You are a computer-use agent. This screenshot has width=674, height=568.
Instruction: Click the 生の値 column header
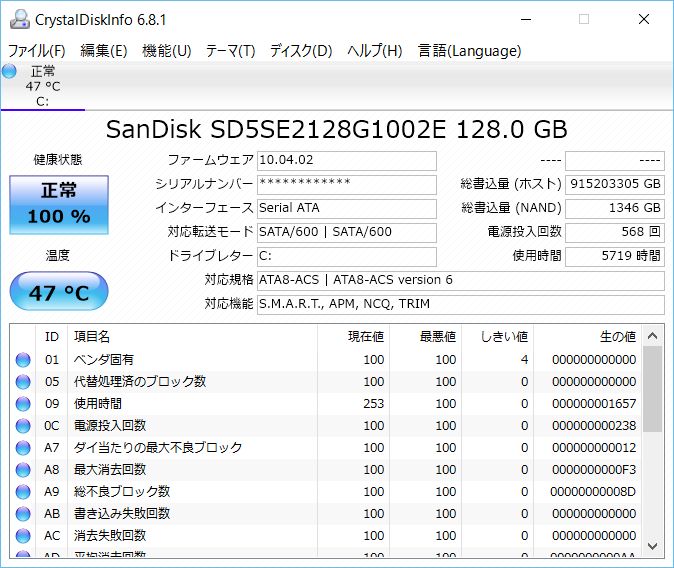coord(587,337)
